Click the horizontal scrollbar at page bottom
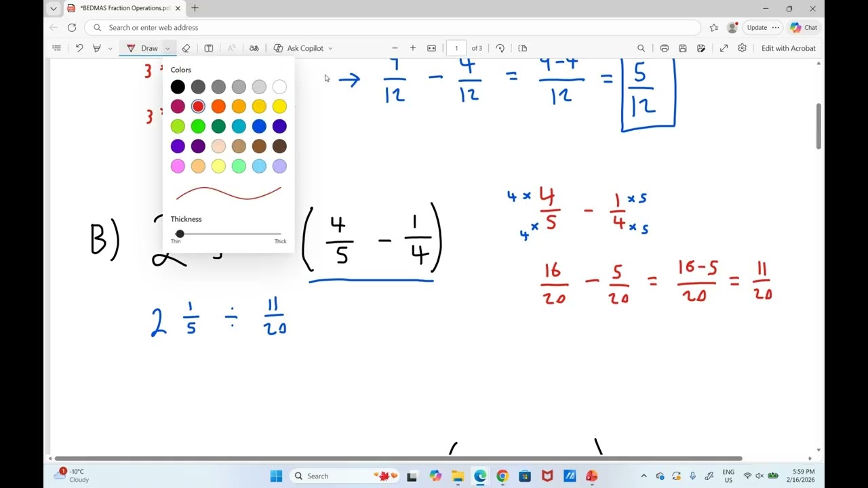The width and height of the screenshot is (868, 488). tap(398, 458)
